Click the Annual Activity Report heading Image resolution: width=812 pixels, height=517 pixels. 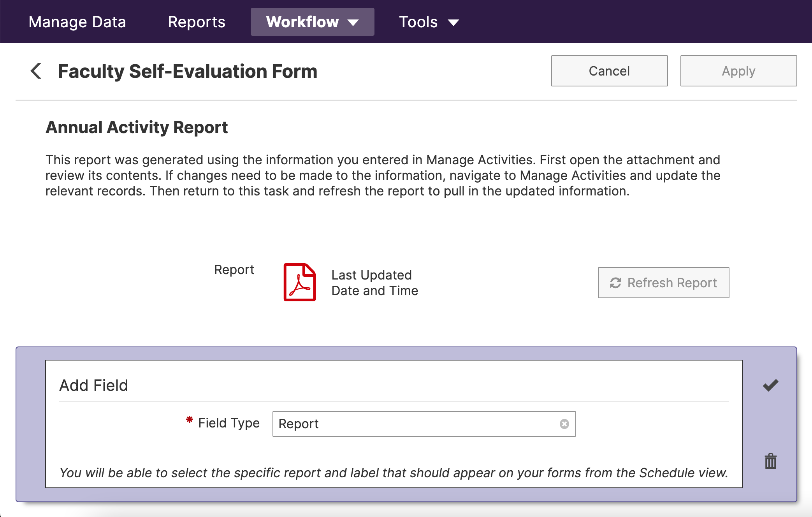click(x=137, y=127)
